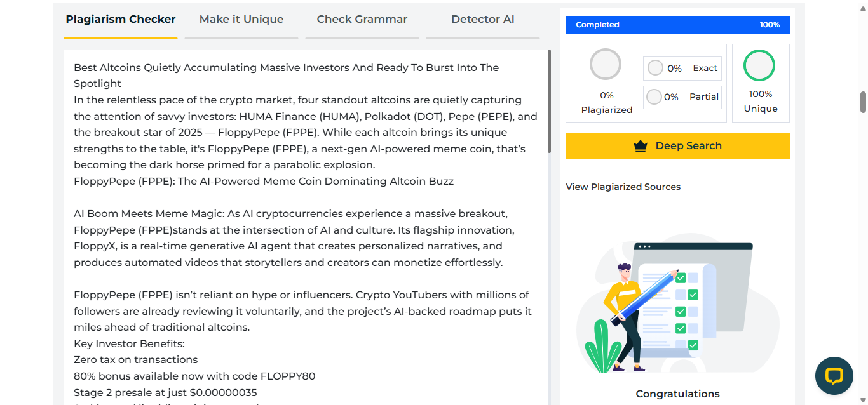
Task: Click the line containing code FLOPPY80
Action: (x=194, y=376)
